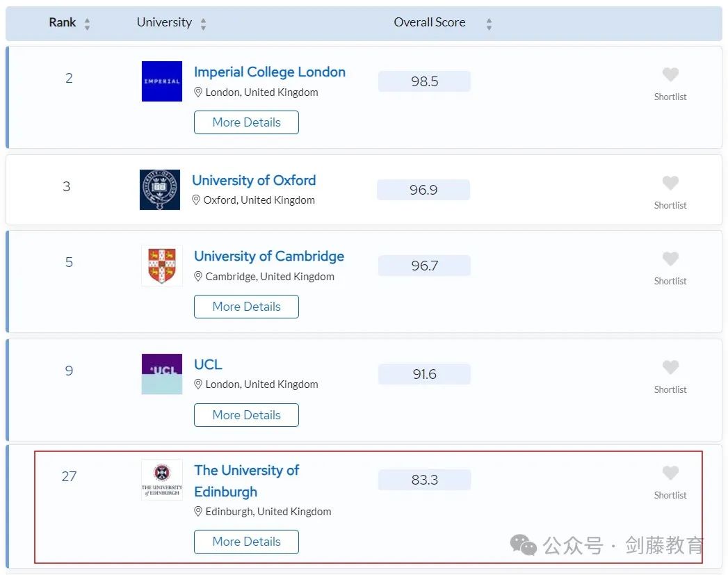Click rank number 3

[x=66, y=186]
